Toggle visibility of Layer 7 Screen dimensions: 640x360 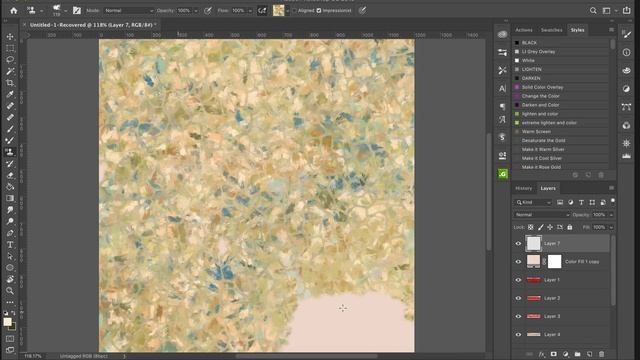click(518, 244)
